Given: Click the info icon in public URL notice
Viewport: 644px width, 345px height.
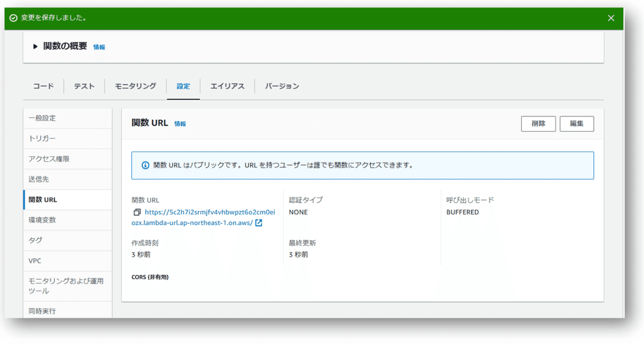Looking at the screenshot, I should 145,165.
